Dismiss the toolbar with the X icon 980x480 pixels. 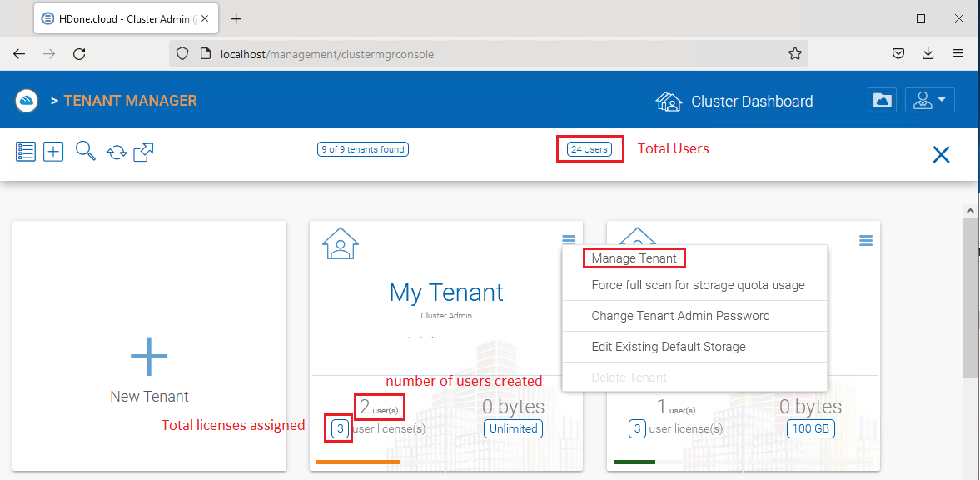coord(941,154)
